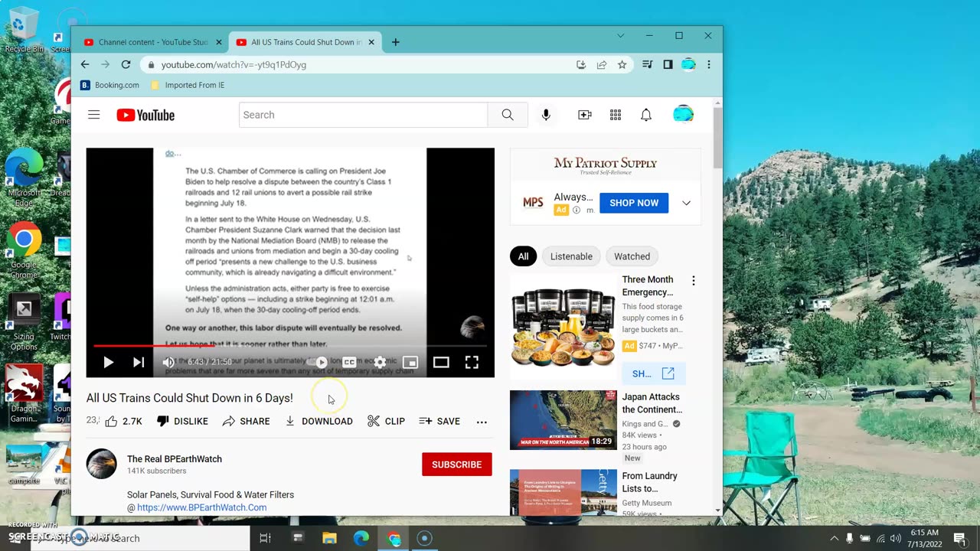Click SHOP NOW ad button

point(634,203)
